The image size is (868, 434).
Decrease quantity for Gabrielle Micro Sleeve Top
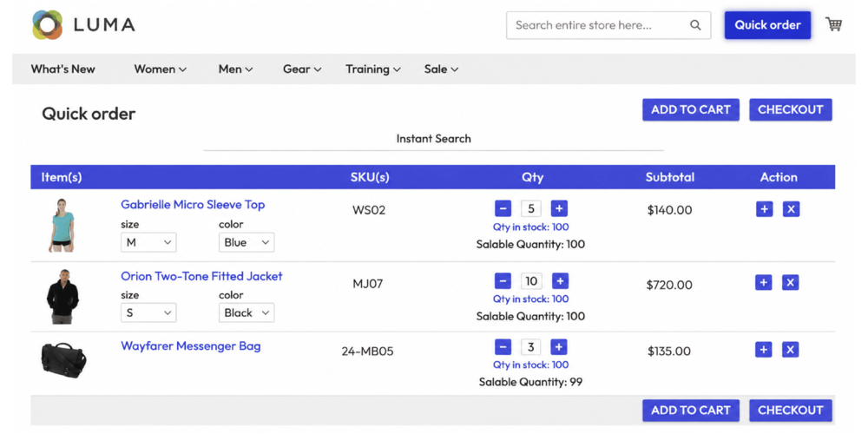503,208
